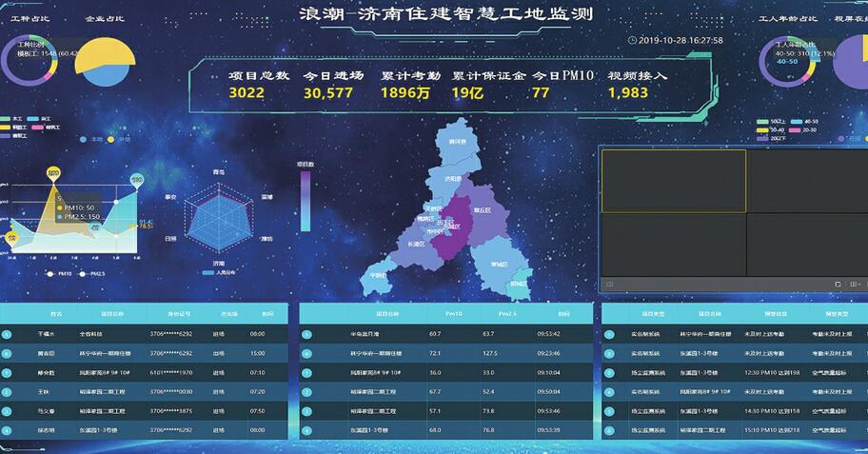Click the 累计考勤 value 1896万
Screen dimensions: 868x454
point(405,93)
